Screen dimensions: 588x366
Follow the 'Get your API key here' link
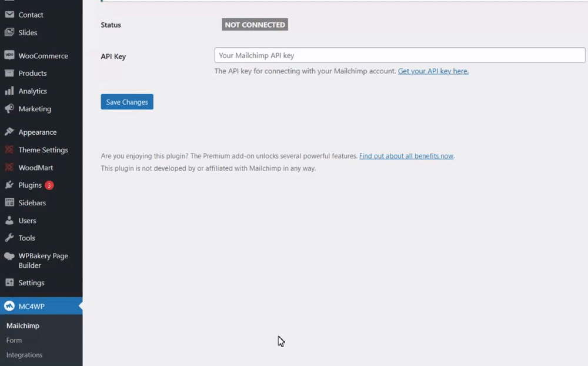(433, 71)
